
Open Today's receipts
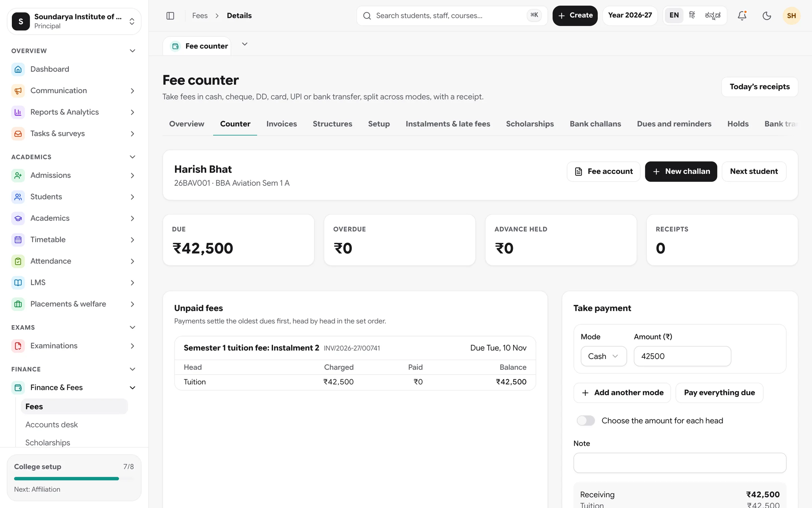click(x=760, y=87)
